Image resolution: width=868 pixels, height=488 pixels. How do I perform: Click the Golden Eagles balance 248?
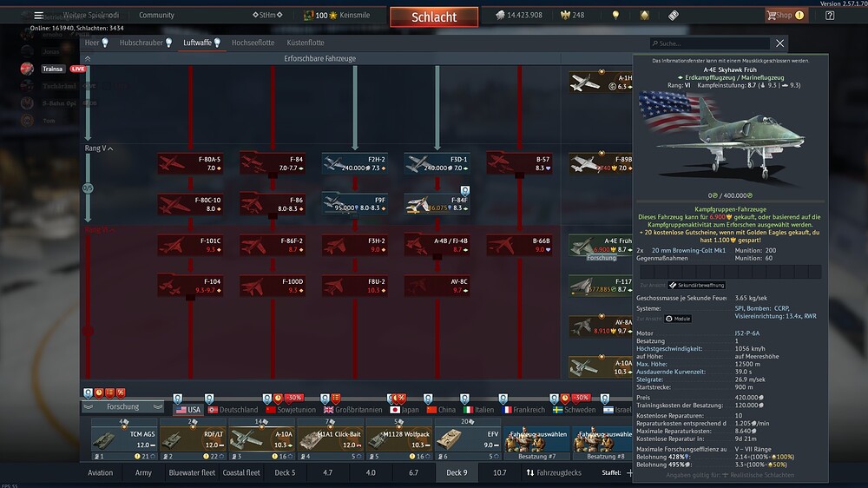[x=572, y=16]
